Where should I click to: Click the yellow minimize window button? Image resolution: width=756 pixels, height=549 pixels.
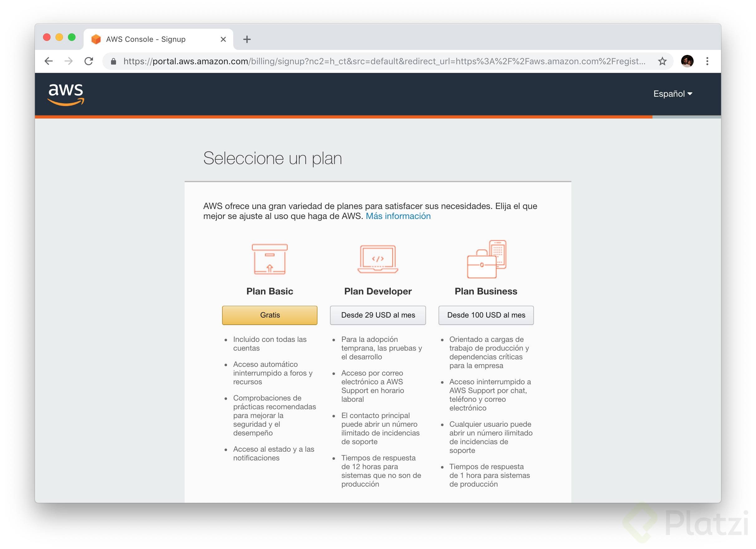pos(59,37)
